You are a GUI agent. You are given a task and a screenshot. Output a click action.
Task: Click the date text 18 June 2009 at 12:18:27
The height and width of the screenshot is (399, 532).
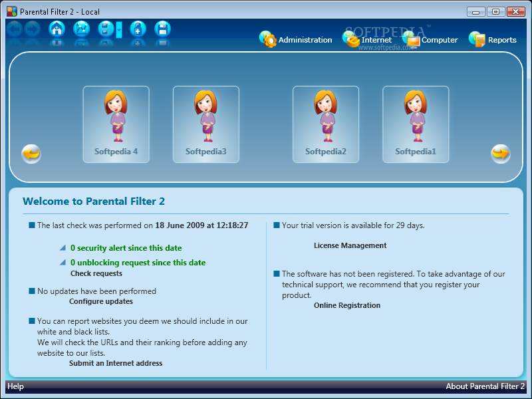(201, 225)
